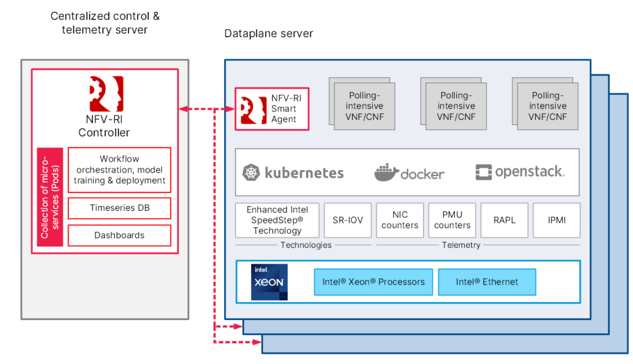Click the OpenStack square logo
633x364 pixels.
coord(483,172)
